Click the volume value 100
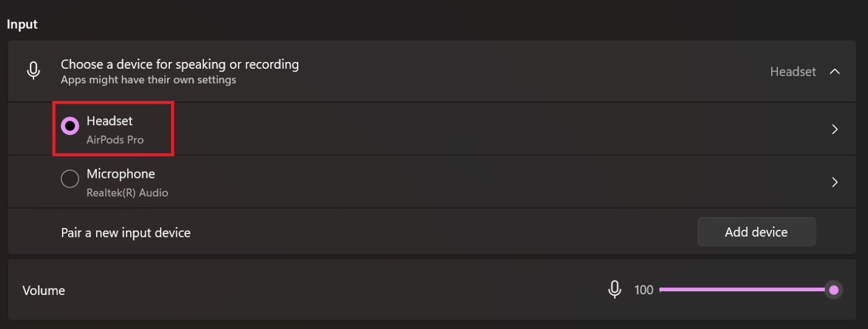868x329 pixels. [644, 290]
